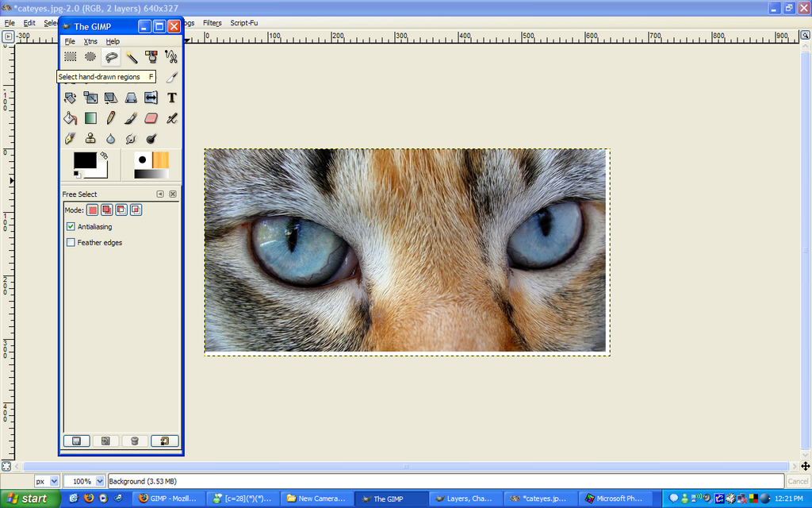Screen dimensions: 812x508
Task: Enable the Feather edges checkbox
Action: [x=71, y=242]
